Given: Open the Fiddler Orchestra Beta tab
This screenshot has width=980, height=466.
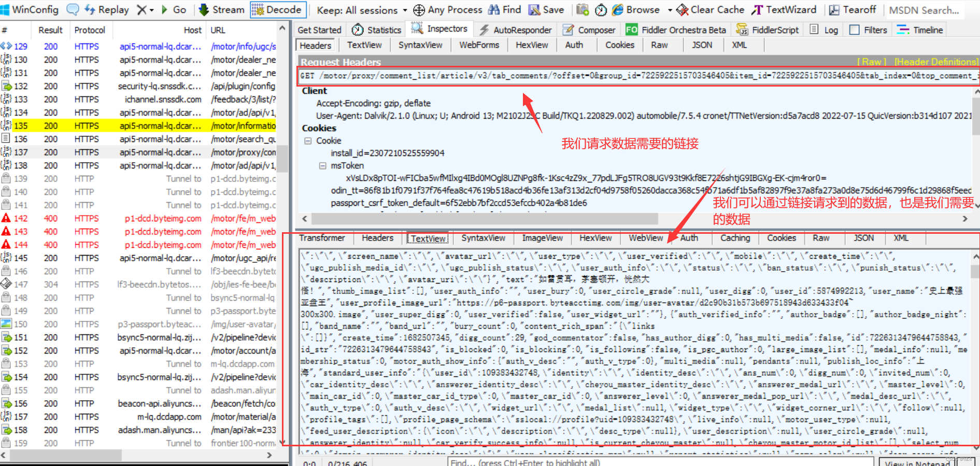Looking at the screenshot, I should pyautogui.click(x=676, y=30).
